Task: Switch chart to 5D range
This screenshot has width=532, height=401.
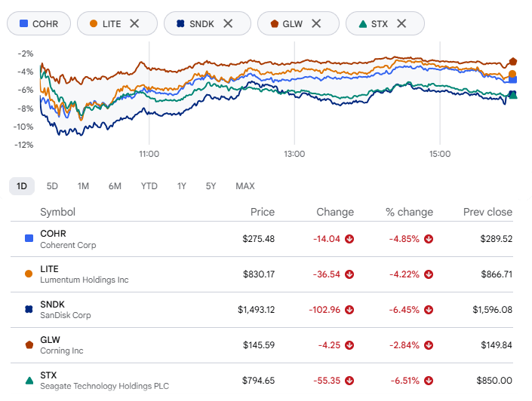Action: (52, 186)
